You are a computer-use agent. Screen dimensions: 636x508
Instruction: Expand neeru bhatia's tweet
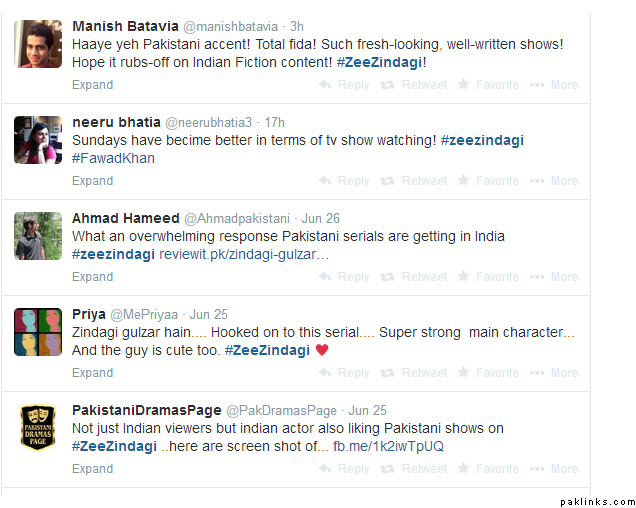click(92, 181)
